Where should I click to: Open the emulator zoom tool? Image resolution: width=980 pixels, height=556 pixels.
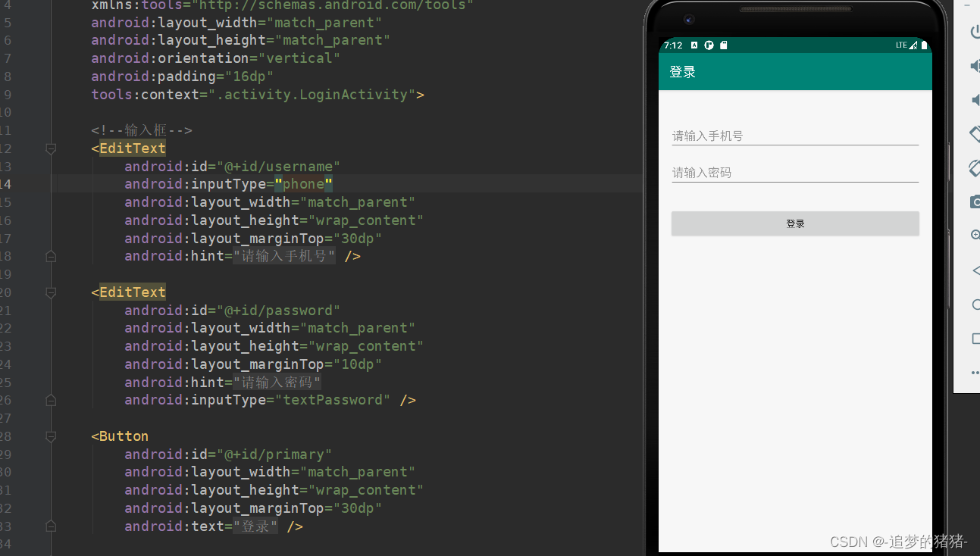click(975, 235)
